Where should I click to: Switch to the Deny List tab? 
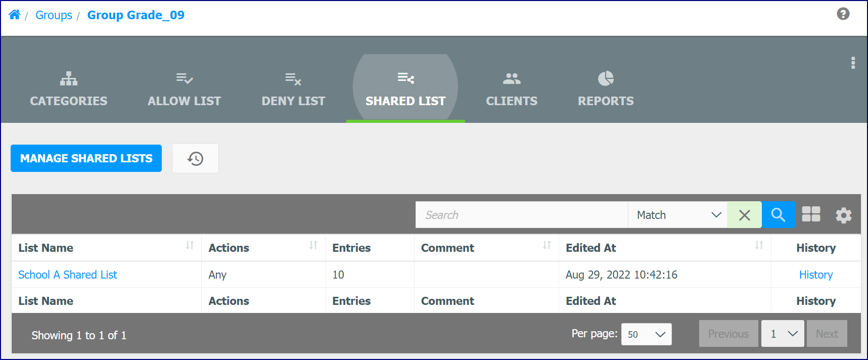tap(293, 89)
